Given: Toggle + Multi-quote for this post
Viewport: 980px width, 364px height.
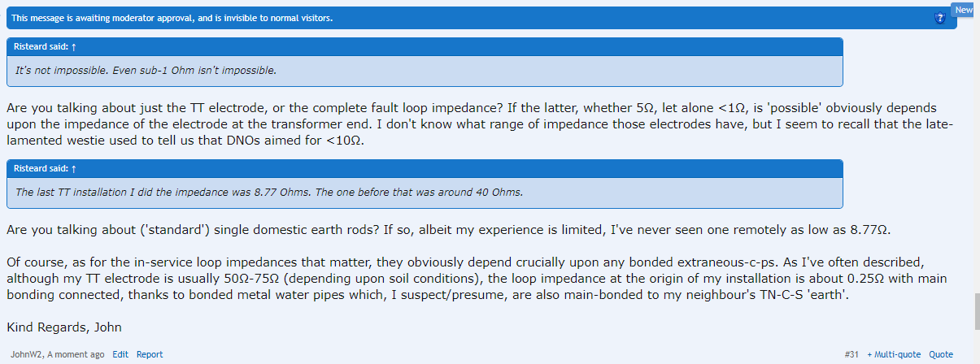Looking at the screenshot, I should 894,354.
